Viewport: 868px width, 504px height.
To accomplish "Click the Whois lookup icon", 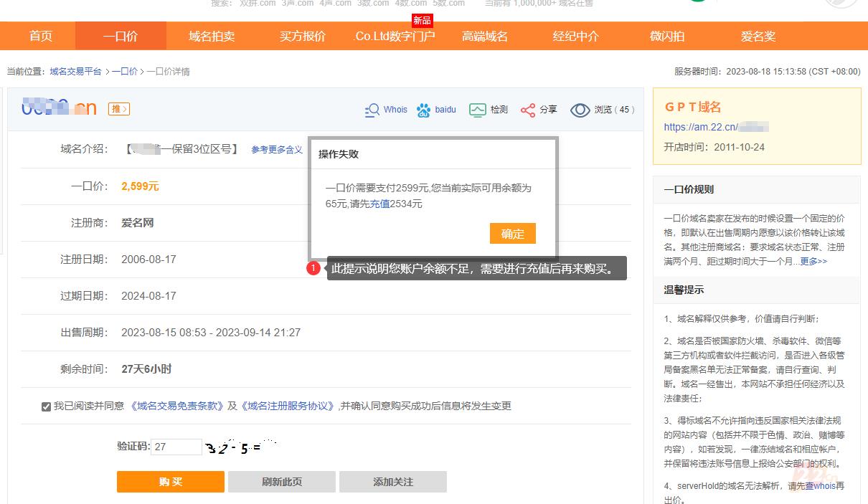I will 372,110.
